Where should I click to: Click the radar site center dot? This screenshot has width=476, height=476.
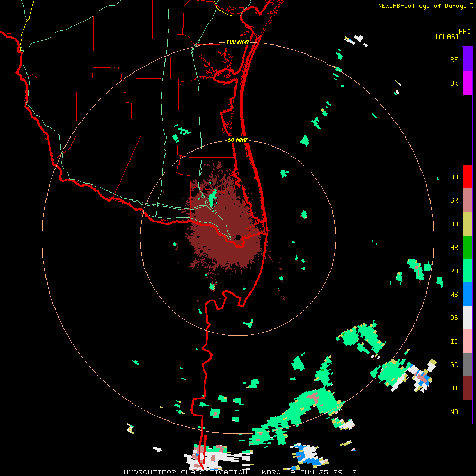[x=237, y=237]
